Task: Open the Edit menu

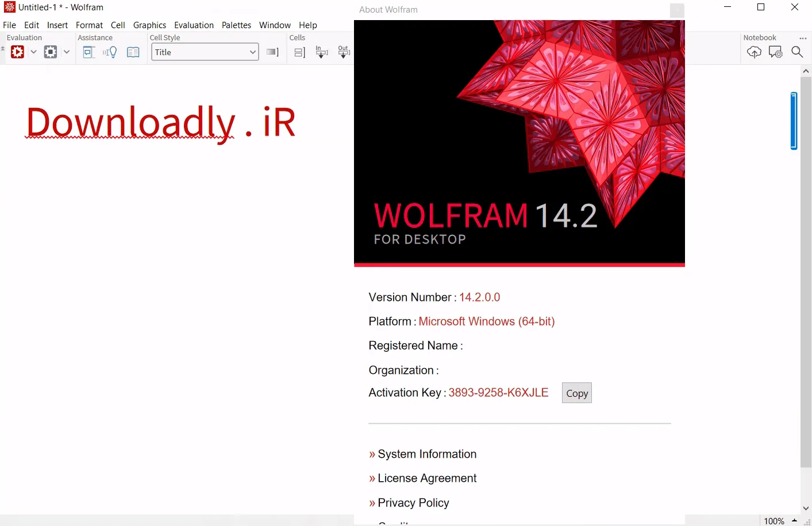Action: tap(32, 25)
